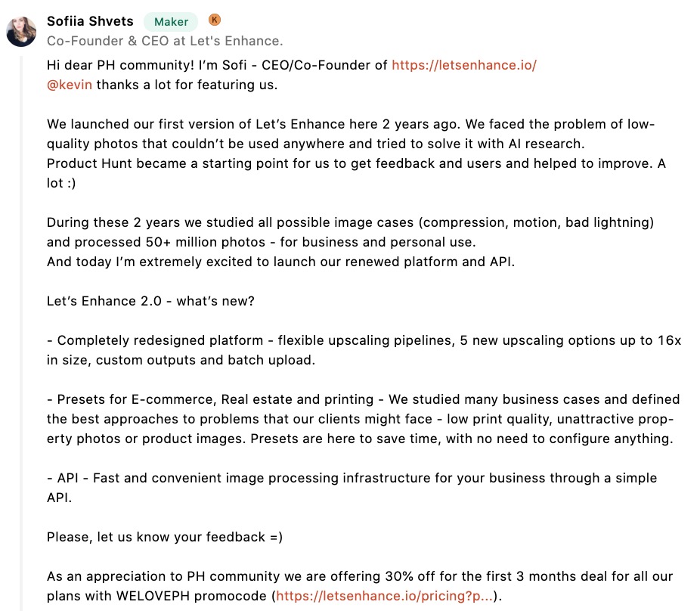
Task: Click the orange K badge icon
Action: [215, 20]
